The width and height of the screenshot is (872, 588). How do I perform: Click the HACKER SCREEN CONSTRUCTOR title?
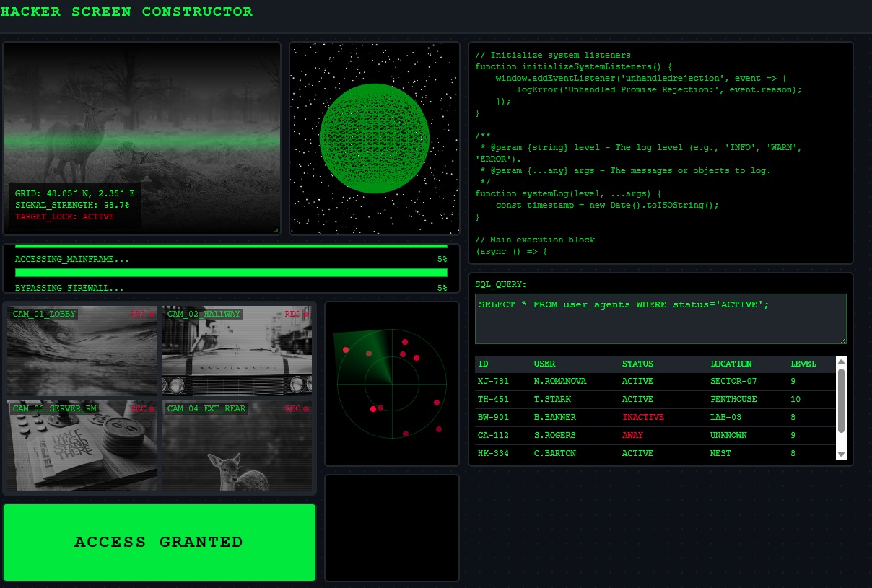click(127, 12)
